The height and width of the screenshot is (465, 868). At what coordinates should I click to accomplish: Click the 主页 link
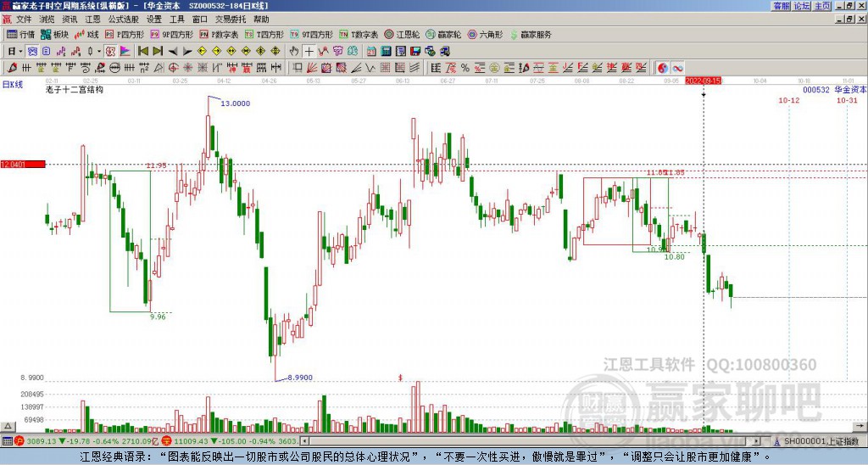(x=822, y=6)
